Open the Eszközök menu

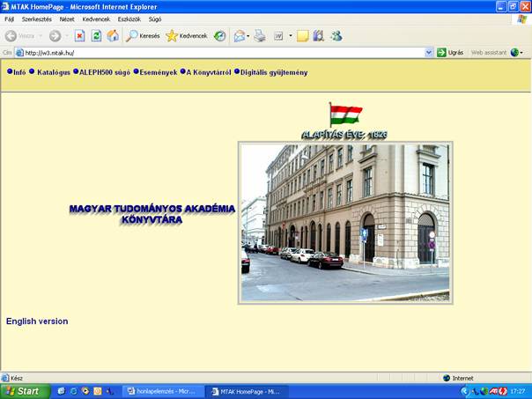[129, 19]
